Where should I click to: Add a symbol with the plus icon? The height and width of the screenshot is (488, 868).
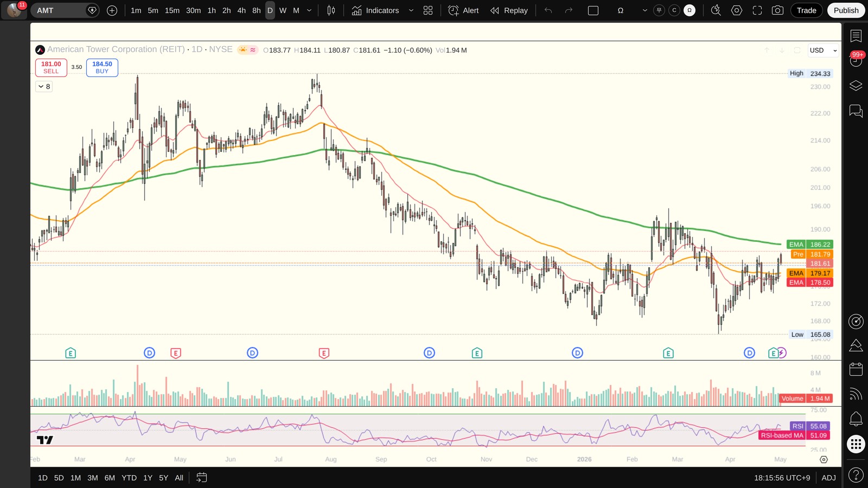point(112,10)
